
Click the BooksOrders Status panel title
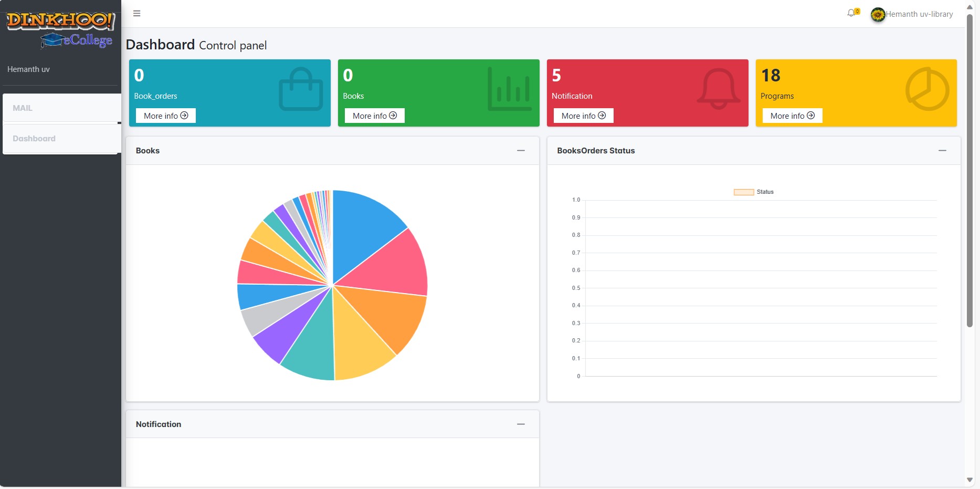point(596,151)
